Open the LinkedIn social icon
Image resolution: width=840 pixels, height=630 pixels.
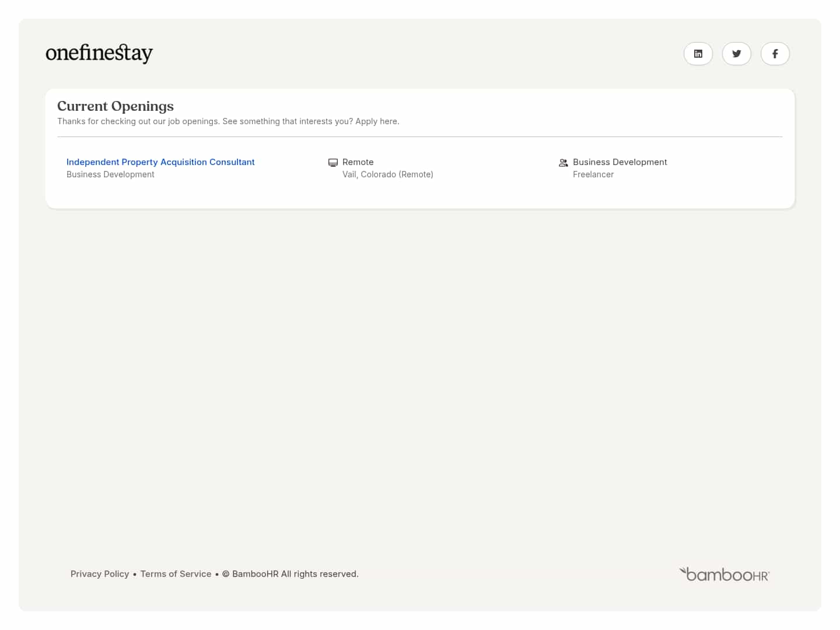tap(698, 54)
